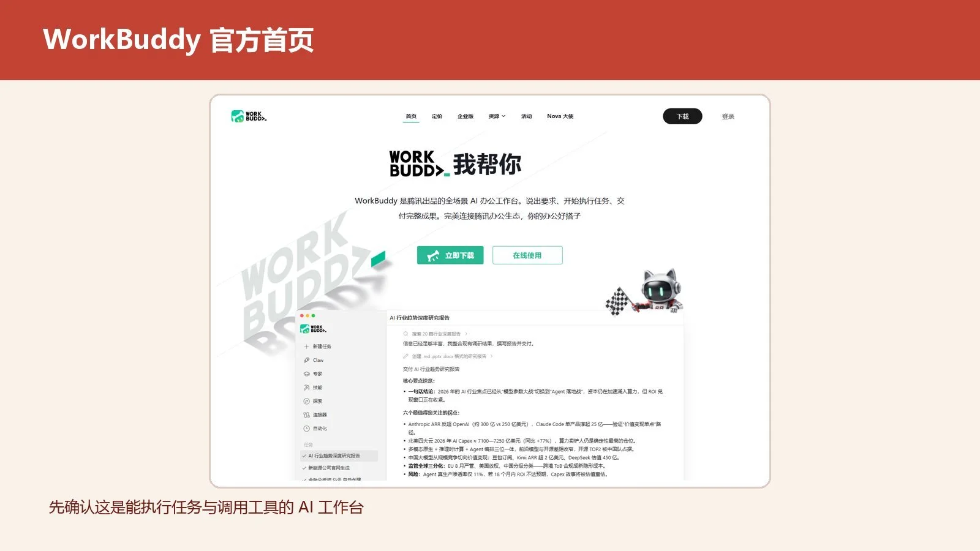Open the 首页 navigation tab
The image size is (980, 551).
point(411,116)
